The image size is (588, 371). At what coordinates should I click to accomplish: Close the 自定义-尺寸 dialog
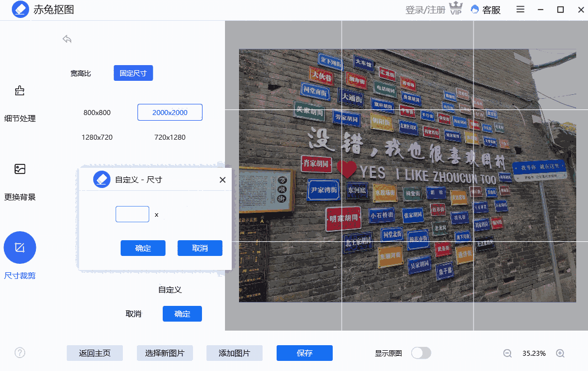pos(222,180)
